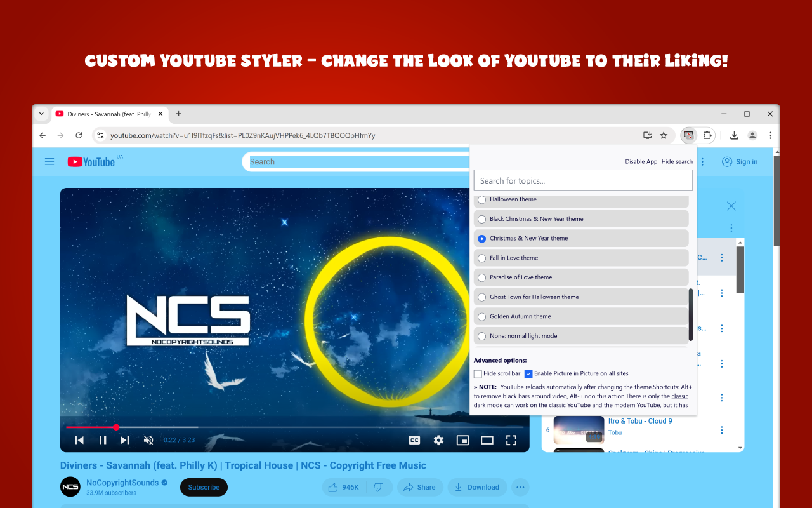The width and height of the screenshot is (812, 508).
Task: Uncheck Enable Picture in Picture on all sites
Action: coord(528,373)
